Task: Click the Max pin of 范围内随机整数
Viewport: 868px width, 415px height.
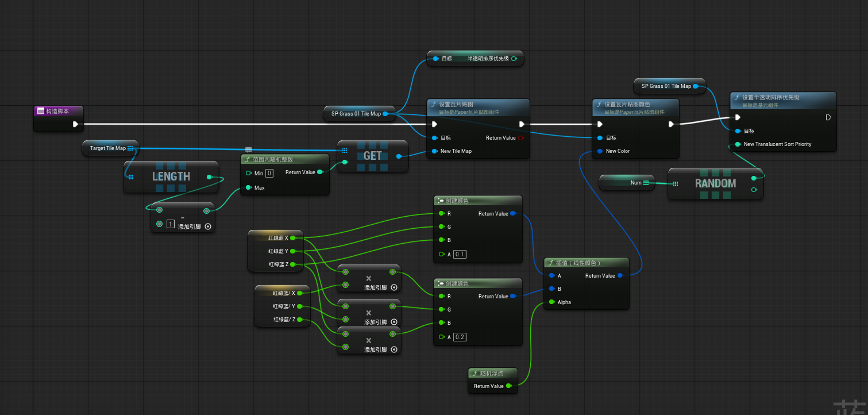Action: [248, 187]
